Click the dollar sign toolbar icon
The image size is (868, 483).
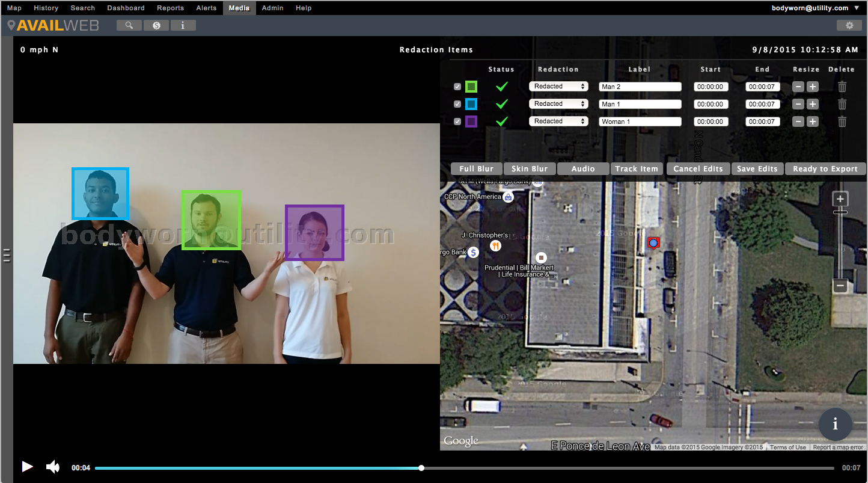coord(156,25)
